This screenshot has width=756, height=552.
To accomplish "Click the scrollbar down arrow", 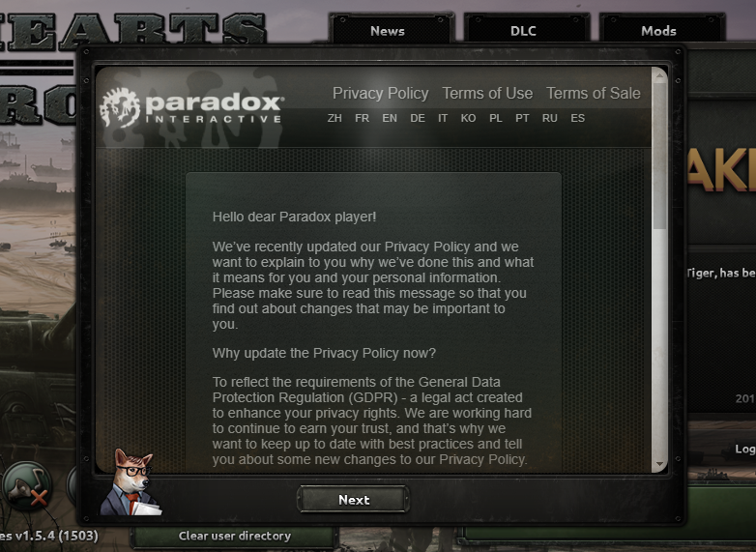I will [x=659, y=464].
